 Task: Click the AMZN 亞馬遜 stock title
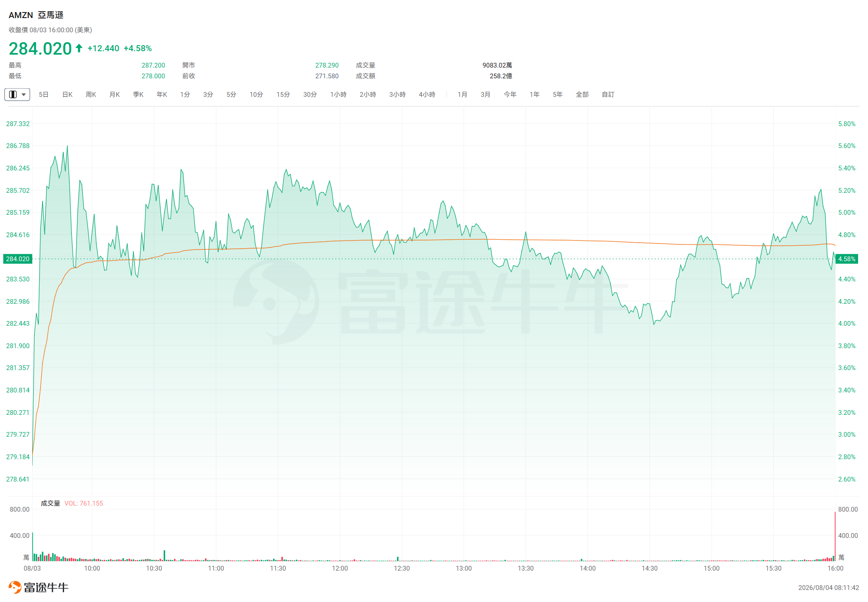(36, 15)
